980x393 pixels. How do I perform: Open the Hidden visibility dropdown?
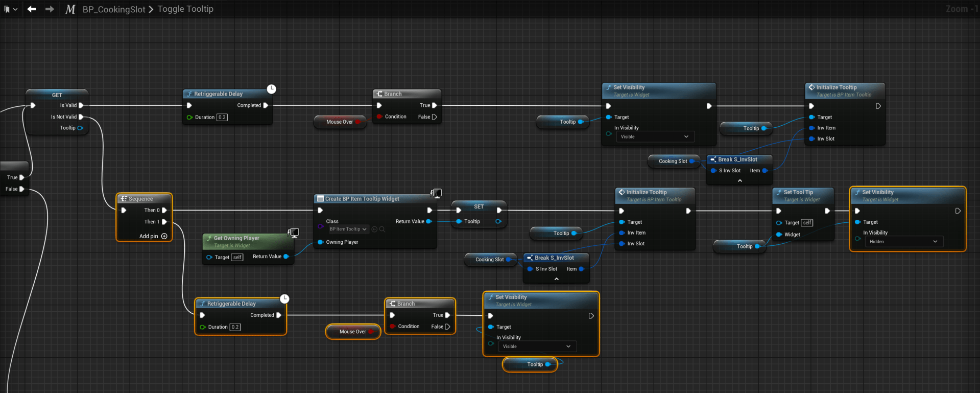click(903, 242)
